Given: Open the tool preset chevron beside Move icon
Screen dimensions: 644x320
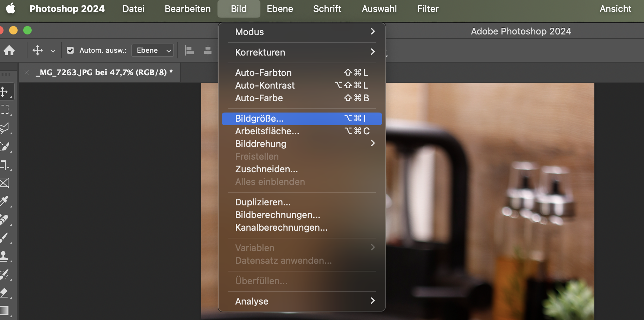Looking at the screenshot, I should pyautogui.click(x=53, y=51).
